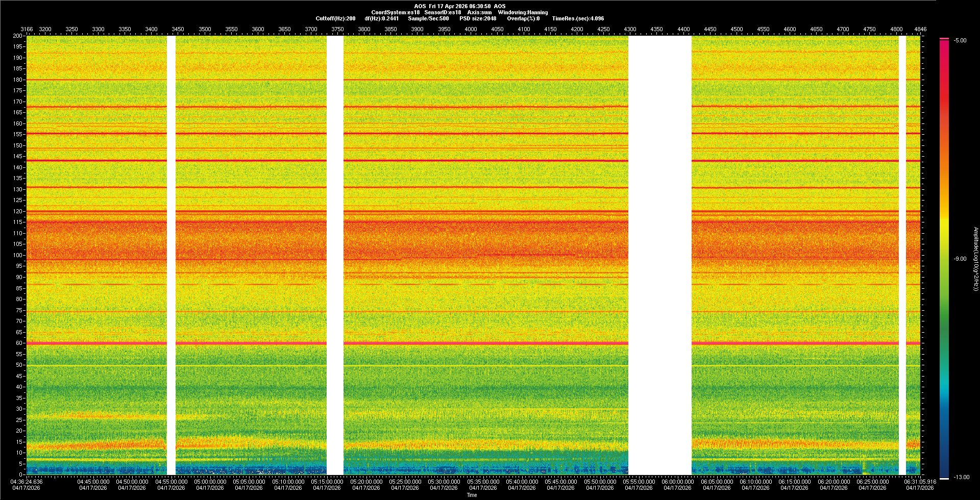Click the narrow white gap near 04:55:00

[171, 255]
